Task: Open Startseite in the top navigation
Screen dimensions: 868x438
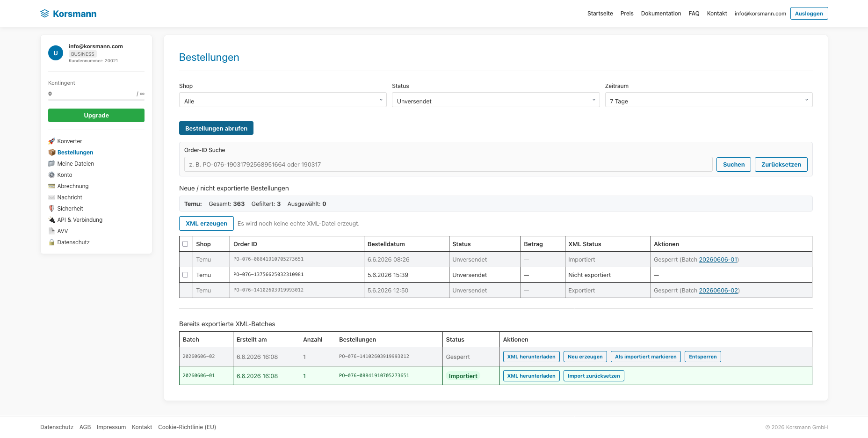Action: pyautogui.click(x=600, y=14)
